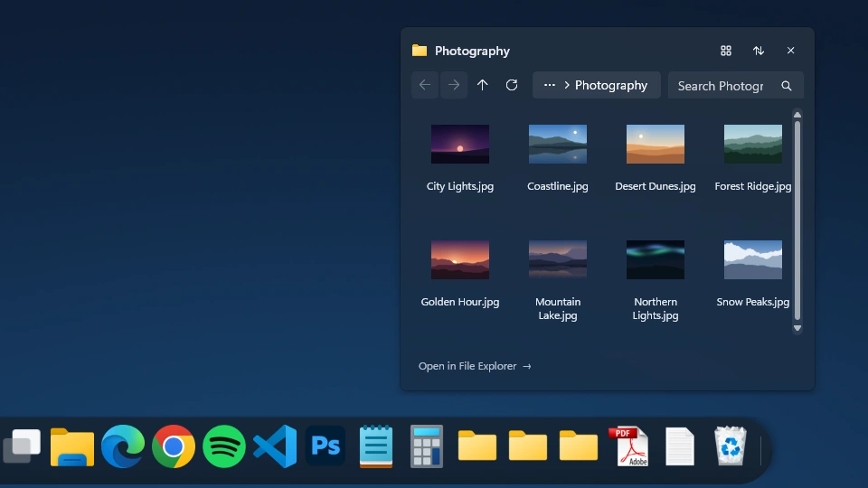Select the Forest Ridge.jpg thumbnail
This screenshot has width=868, height=488.
pyautogui.click(x=753, y=144)
